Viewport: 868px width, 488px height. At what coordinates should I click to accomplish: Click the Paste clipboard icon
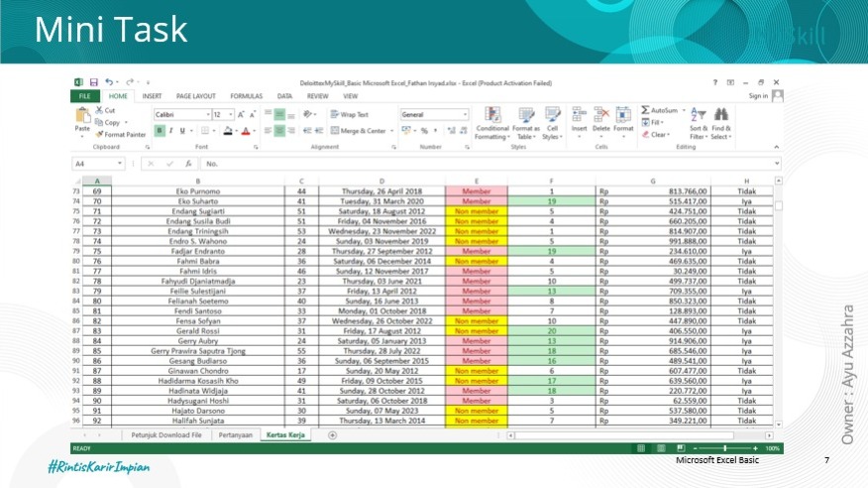click(x=82, y=116)
